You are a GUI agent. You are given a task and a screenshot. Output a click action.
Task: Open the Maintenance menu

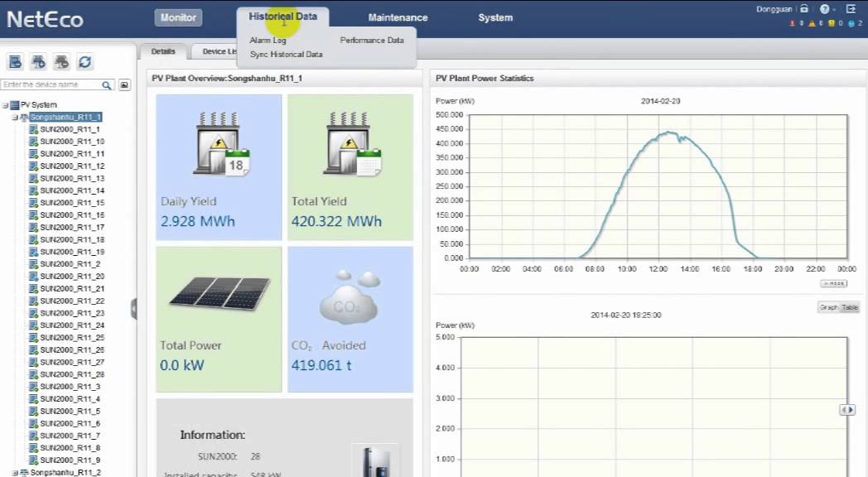click(398, 17)
